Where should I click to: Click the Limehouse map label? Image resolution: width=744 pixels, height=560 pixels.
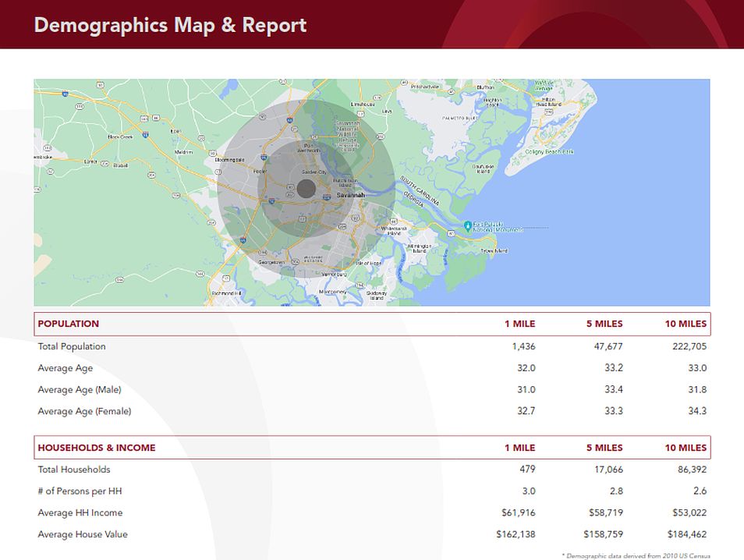363,104
